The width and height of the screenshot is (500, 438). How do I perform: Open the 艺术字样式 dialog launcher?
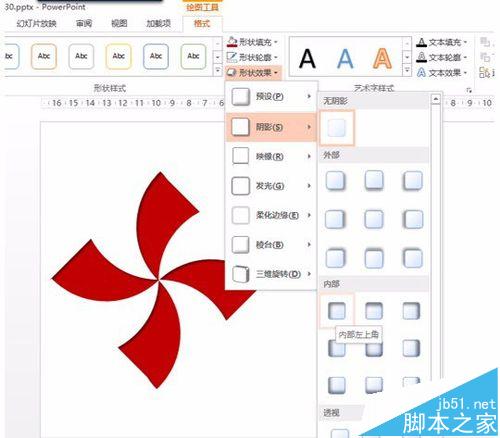click(x=469, y=90)
